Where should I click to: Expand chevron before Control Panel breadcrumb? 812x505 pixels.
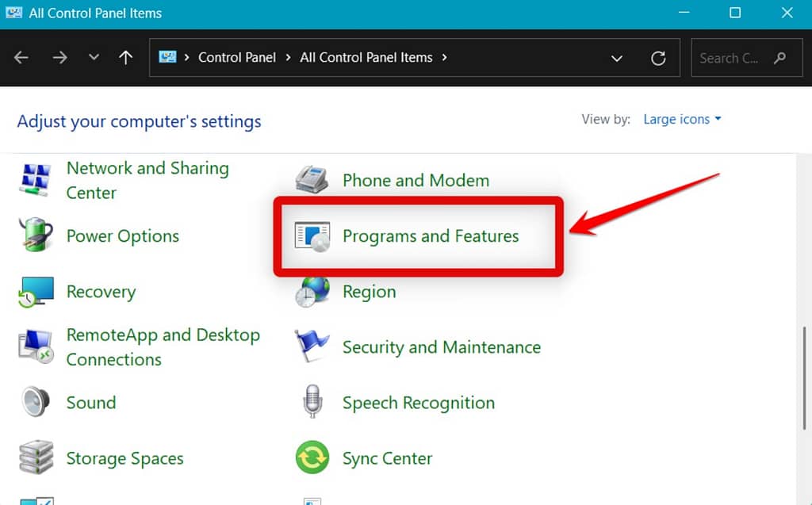(x=187, y=58)
